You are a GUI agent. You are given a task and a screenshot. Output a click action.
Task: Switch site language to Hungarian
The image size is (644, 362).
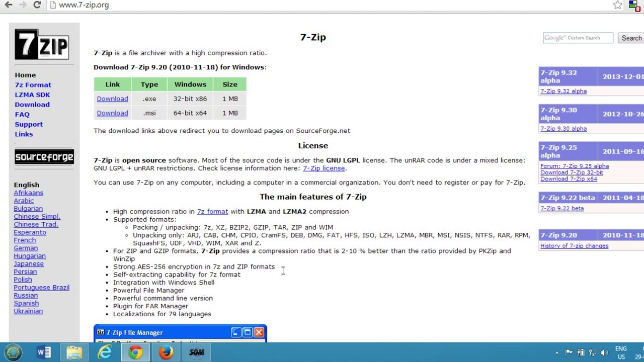[30, 256]
